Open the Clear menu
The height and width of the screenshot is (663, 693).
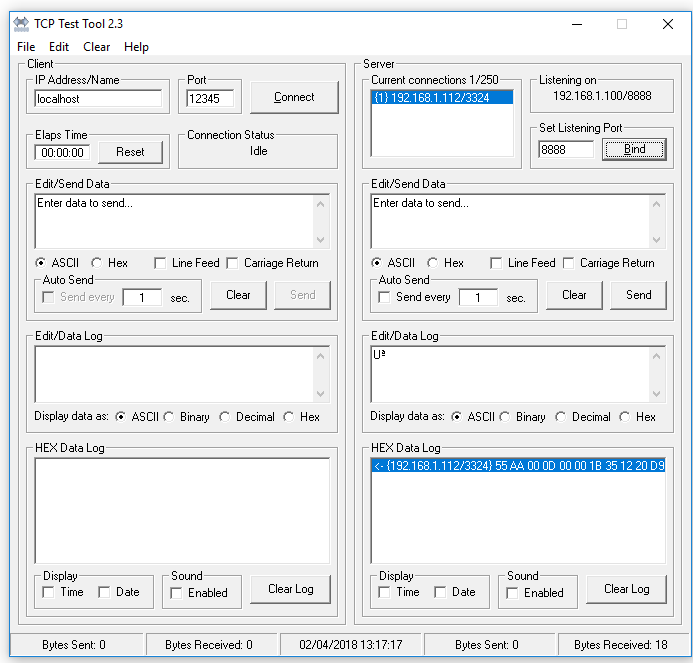pyautogui.click(x=96, y=47)
